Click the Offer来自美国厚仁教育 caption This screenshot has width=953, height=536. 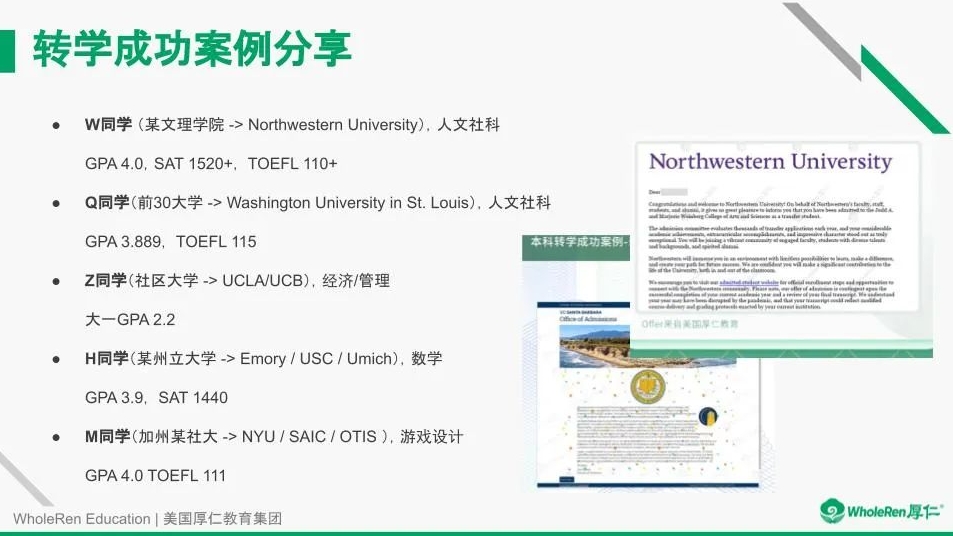(690, 325)
